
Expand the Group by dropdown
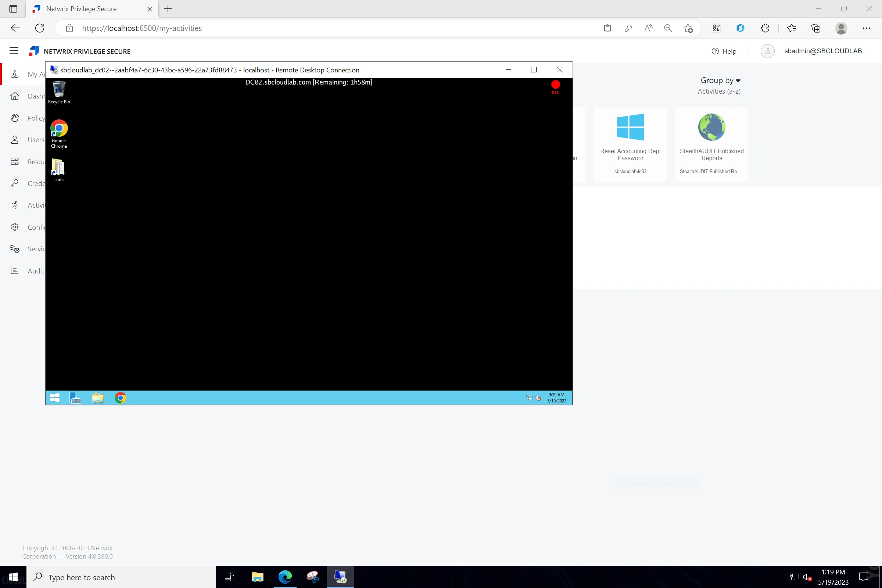(720, 80)
